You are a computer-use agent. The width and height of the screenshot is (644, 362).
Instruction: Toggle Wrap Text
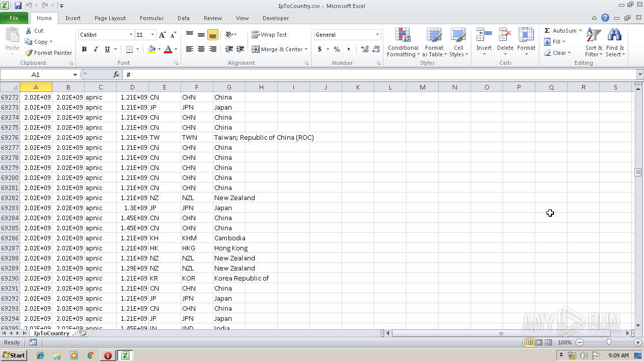(269, 35)
